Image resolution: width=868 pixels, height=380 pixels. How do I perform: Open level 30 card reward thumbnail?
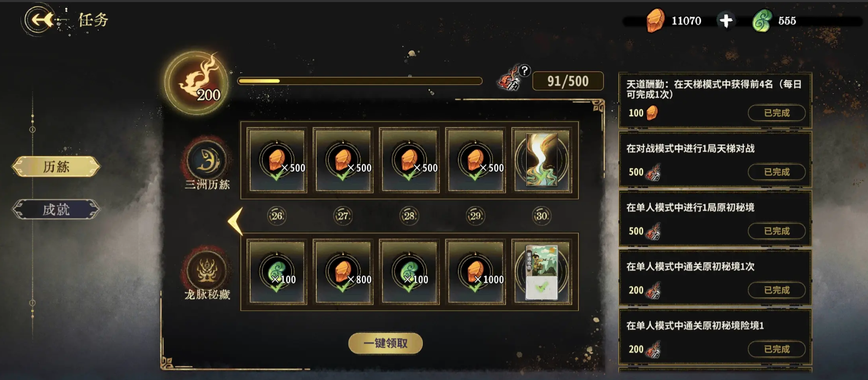tap(542, 160)
